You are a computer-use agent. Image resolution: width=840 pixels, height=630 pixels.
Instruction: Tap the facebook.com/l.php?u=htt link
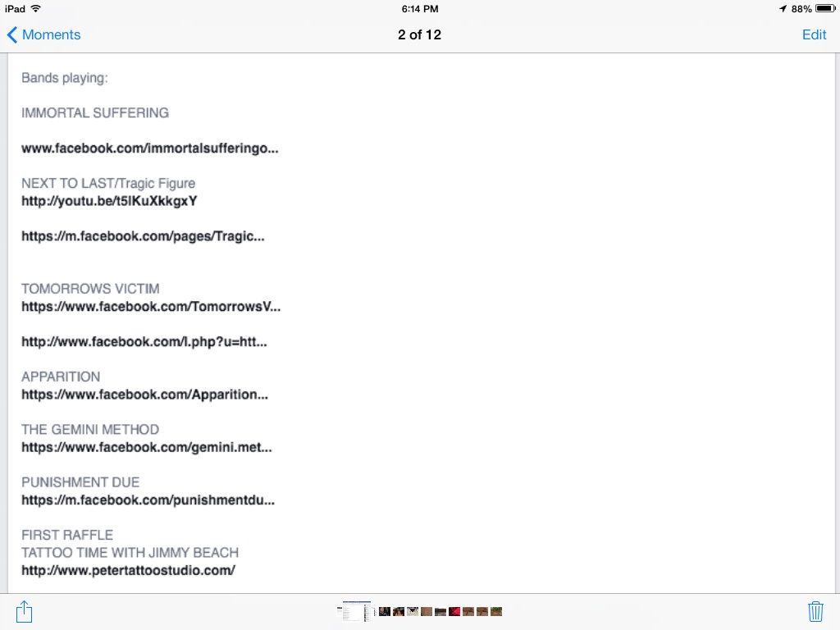[x=144, y=342]
